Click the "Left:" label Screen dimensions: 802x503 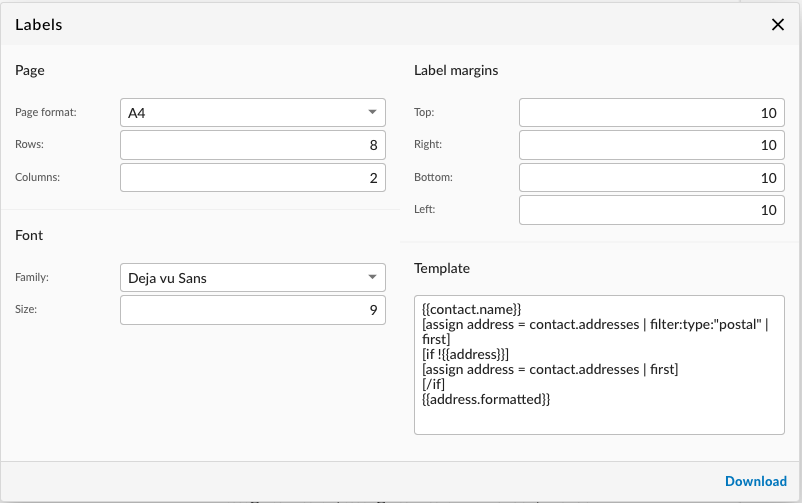tap(425, 209)
